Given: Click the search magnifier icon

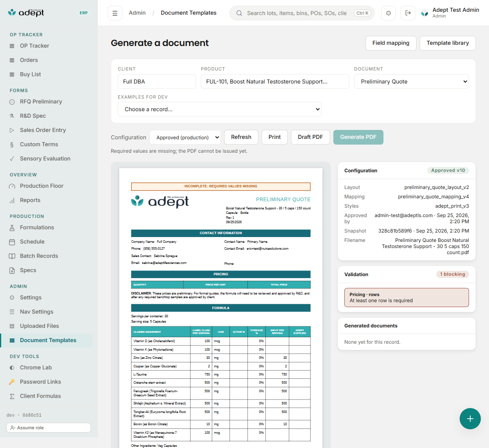Looking at the screenshot, I should 239,13.
